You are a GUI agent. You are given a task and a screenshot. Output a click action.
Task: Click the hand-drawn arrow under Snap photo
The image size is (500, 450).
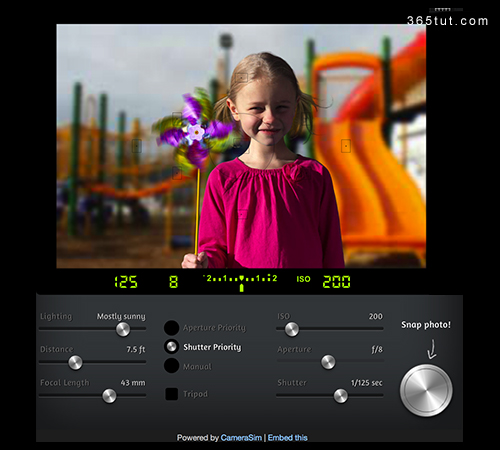(432, 349)
